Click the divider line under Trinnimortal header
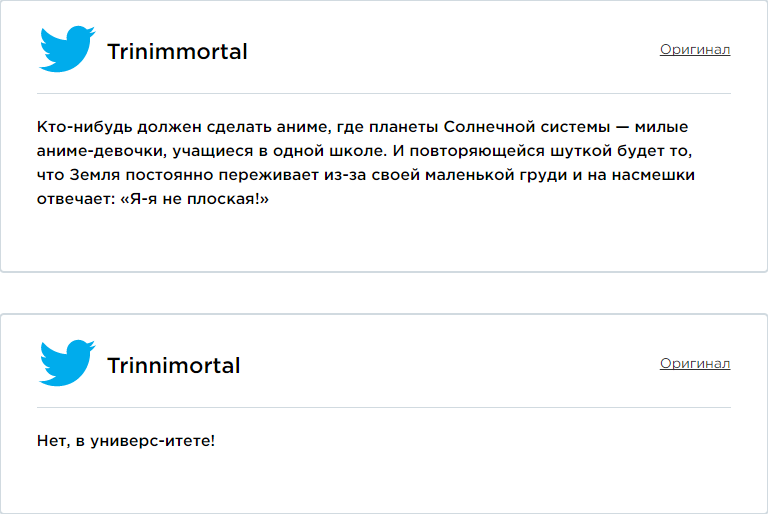768x514 pixels. pyautogui.click(x=384, y=407)
